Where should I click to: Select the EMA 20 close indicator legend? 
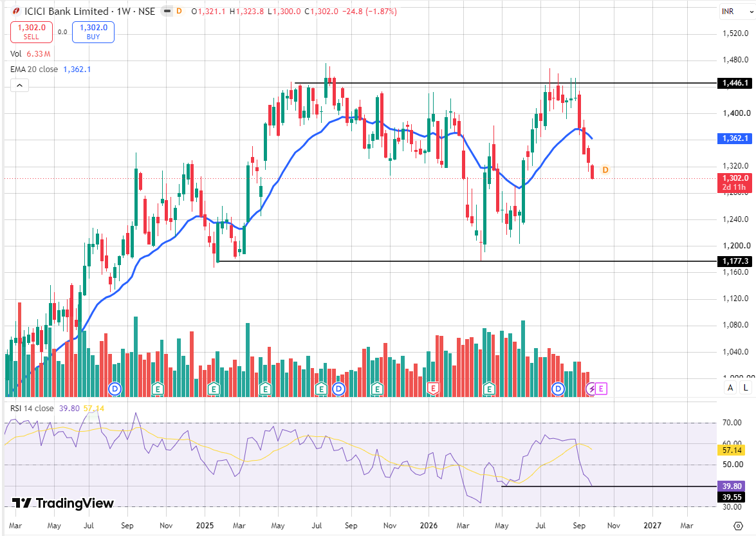coord(33,69)
